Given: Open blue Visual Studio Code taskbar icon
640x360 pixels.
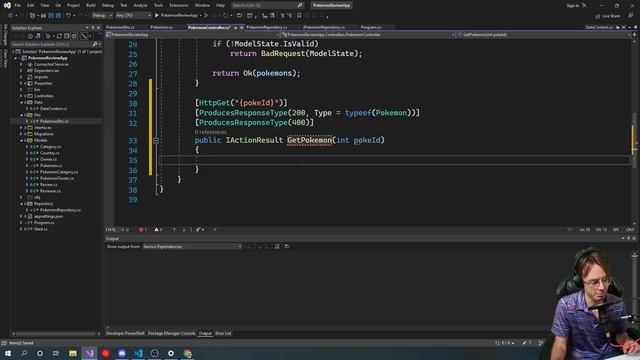Looking at the screenshot, I should [x=138, y=353].
